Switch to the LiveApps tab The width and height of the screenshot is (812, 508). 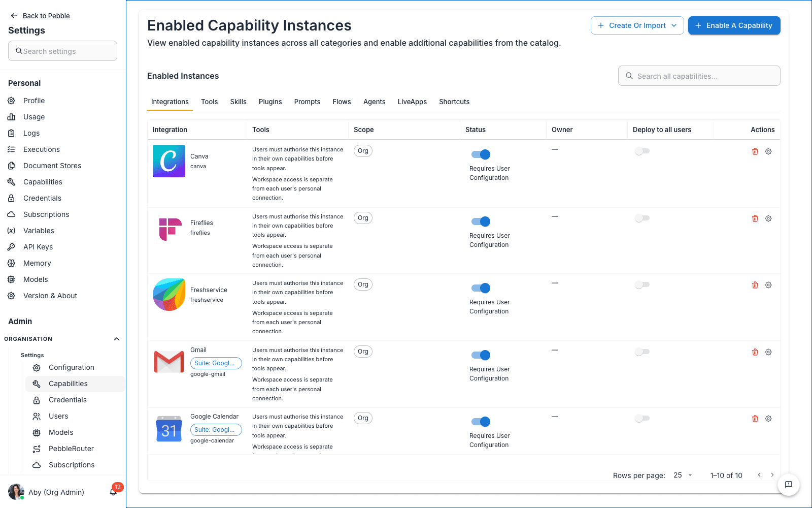click(412, 102)
